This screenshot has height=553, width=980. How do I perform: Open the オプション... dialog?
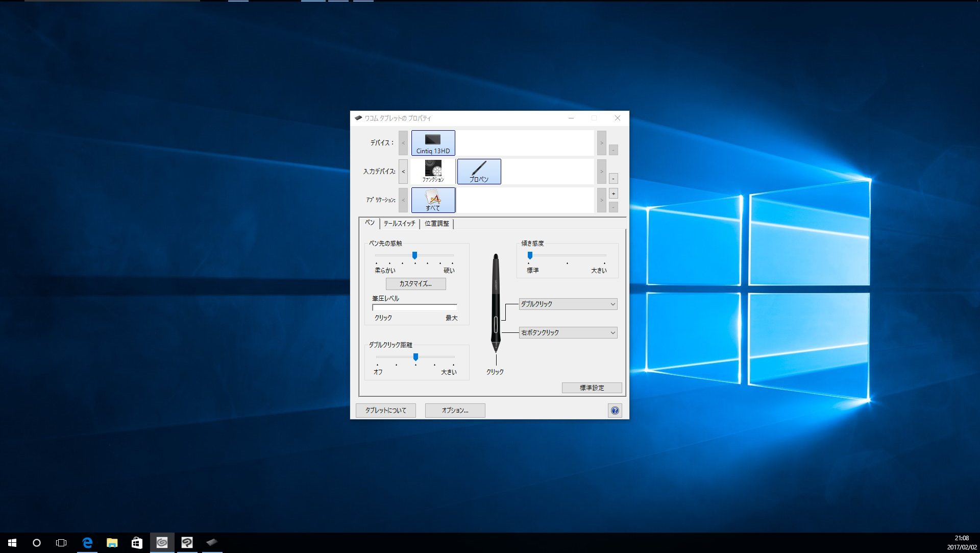coord(455,411)
